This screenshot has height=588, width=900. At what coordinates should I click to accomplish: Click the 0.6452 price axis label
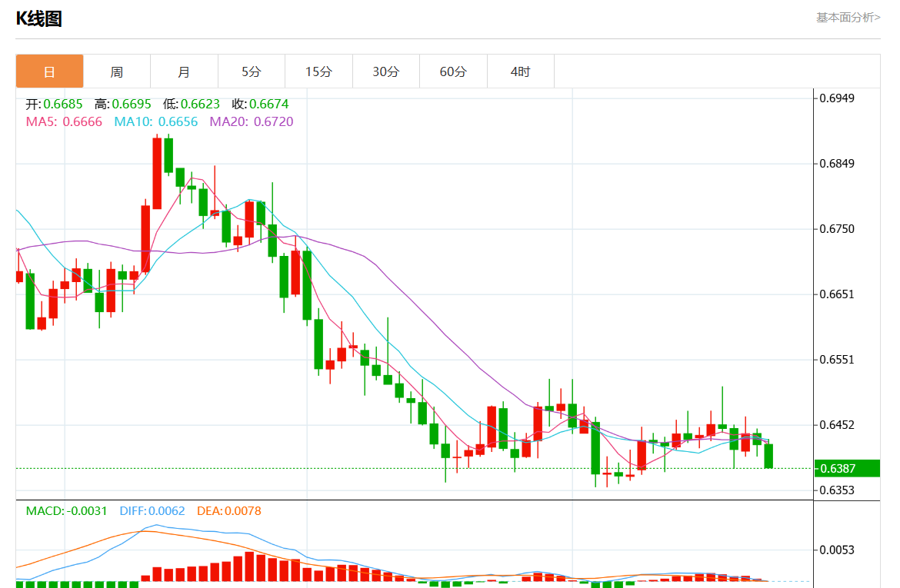coord(837,425)
